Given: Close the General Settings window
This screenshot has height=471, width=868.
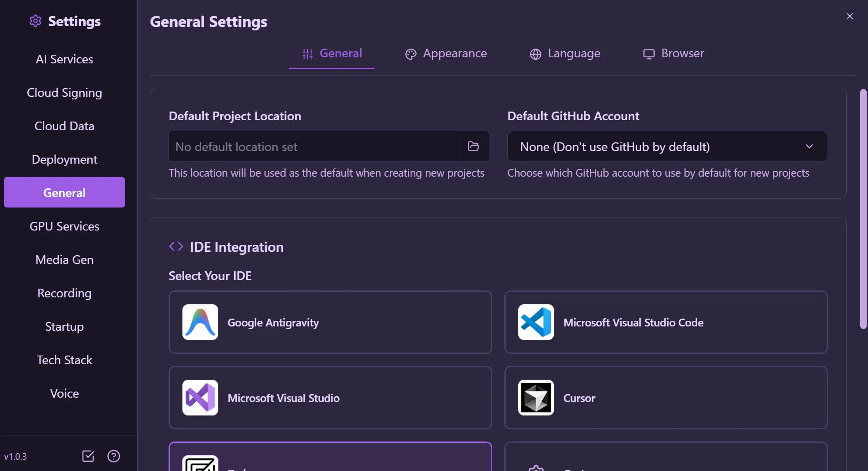Looking at the screenshot, I should click(x=850, y=16).
